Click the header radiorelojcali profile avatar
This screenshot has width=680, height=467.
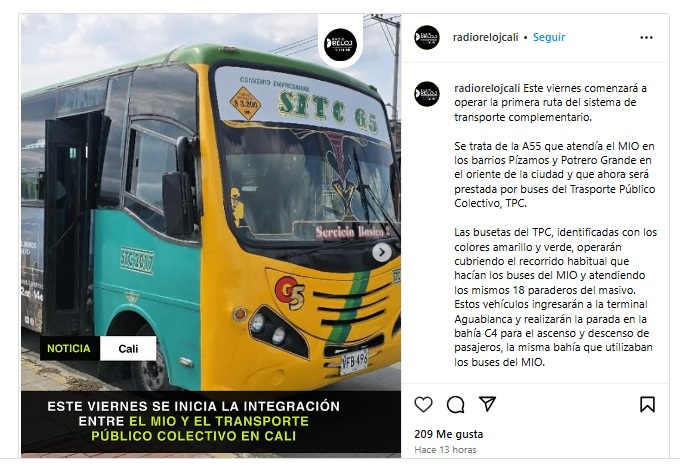click(427, 37)
